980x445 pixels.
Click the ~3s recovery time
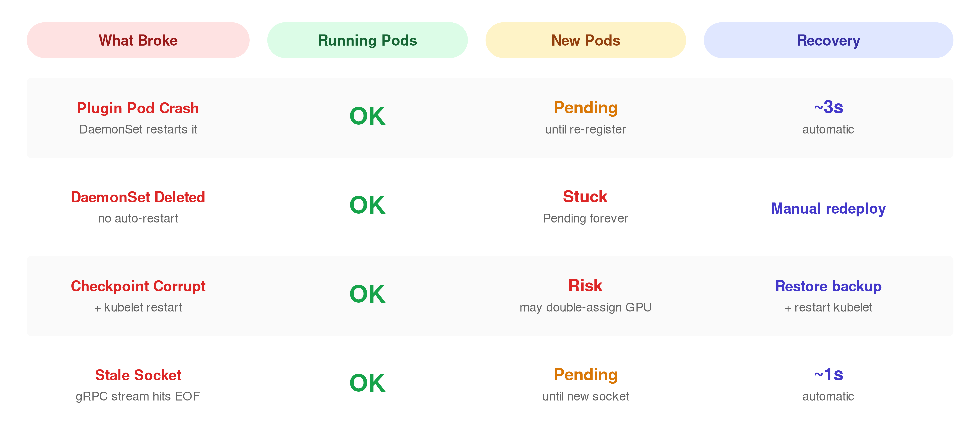tap(828, 108)
